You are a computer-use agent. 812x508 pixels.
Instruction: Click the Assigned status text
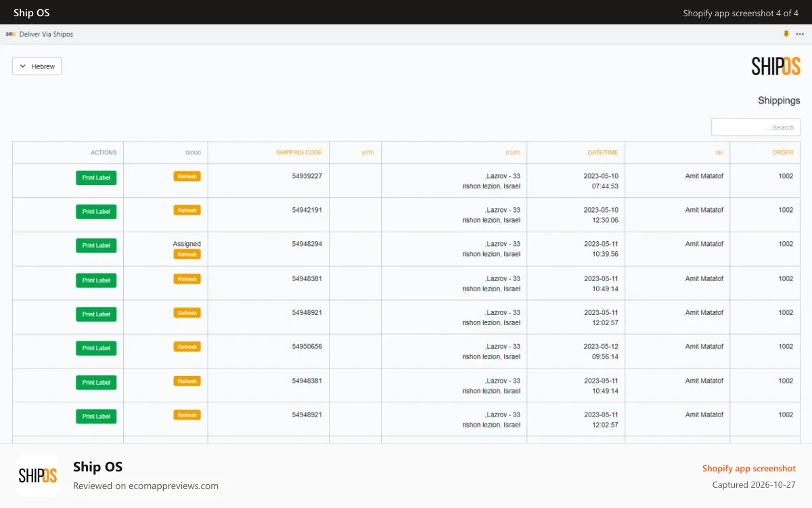[x=187, y=244]
